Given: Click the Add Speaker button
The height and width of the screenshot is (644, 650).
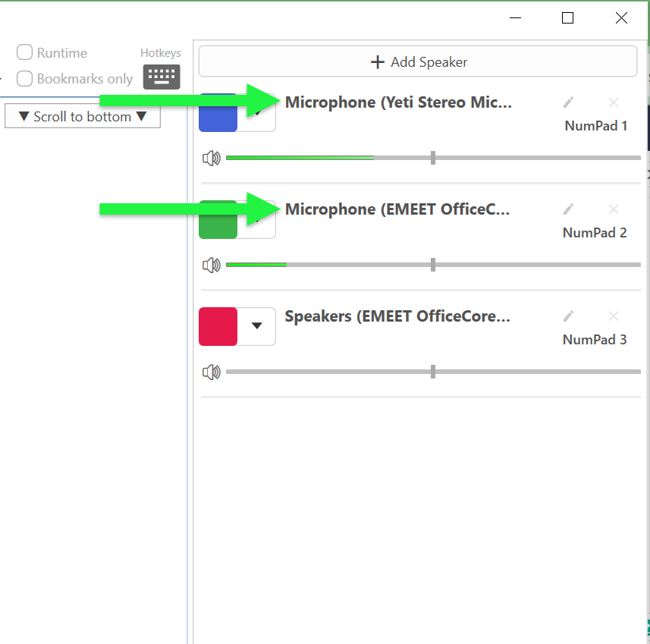Looking at the screenshot, I should click(417, 61).
